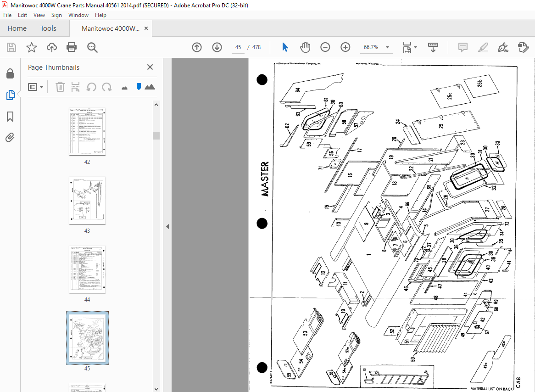Close the Page Thumbnails panel
The image size is (535, 392).
150,67
